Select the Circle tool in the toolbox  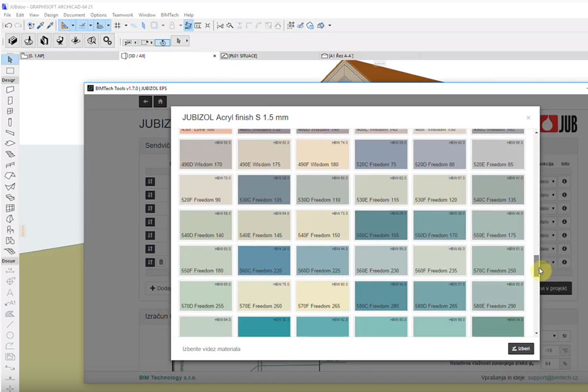[10, 335]
